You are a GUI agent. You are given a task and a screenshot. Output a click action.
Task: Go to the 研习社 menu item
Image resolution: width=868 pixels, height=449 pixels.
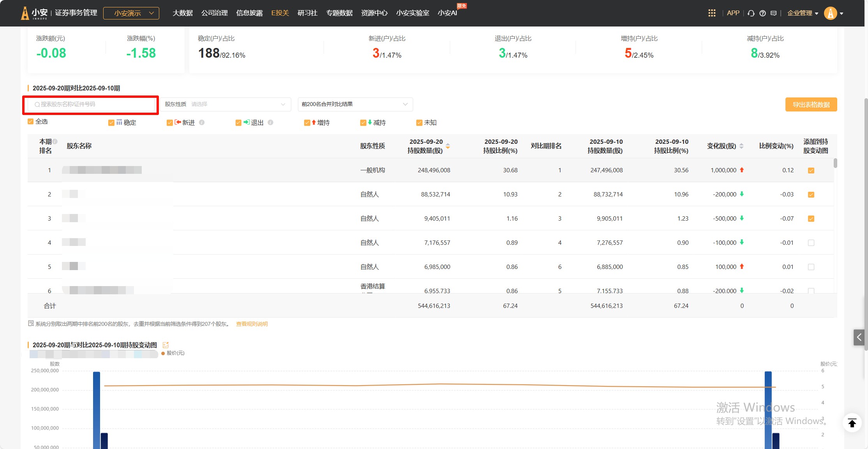point(307,13)
